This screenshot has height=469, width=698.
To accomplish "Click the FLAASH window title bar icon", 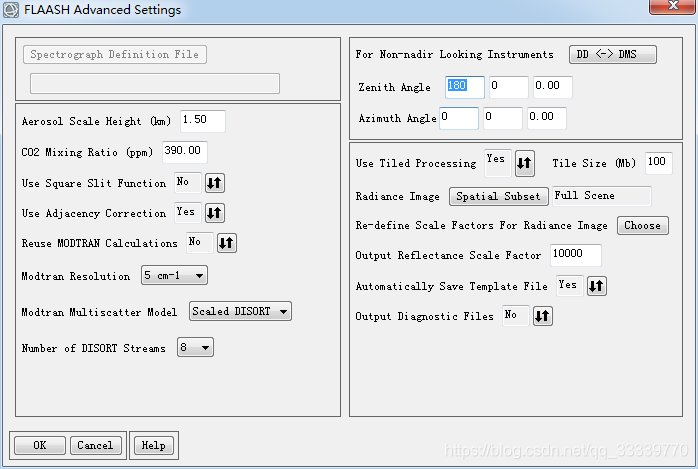I will (x=11, y=10).
